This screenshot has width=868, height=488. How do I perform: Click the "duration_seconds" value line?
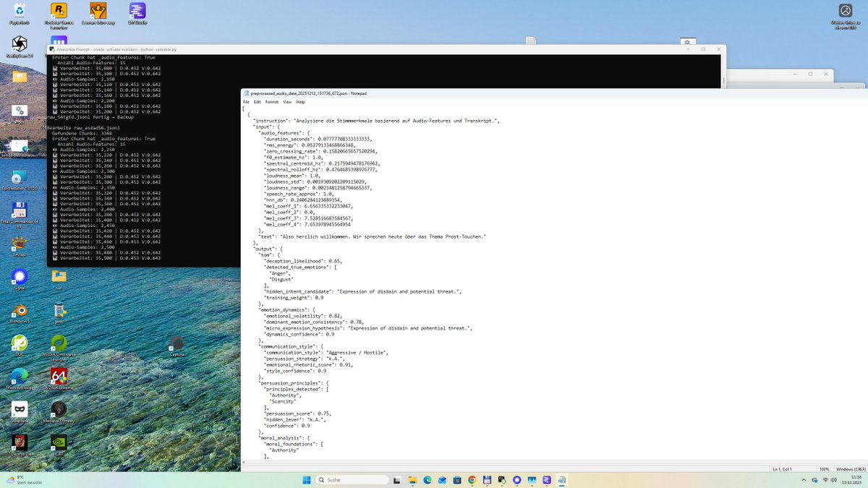(318, 138)
